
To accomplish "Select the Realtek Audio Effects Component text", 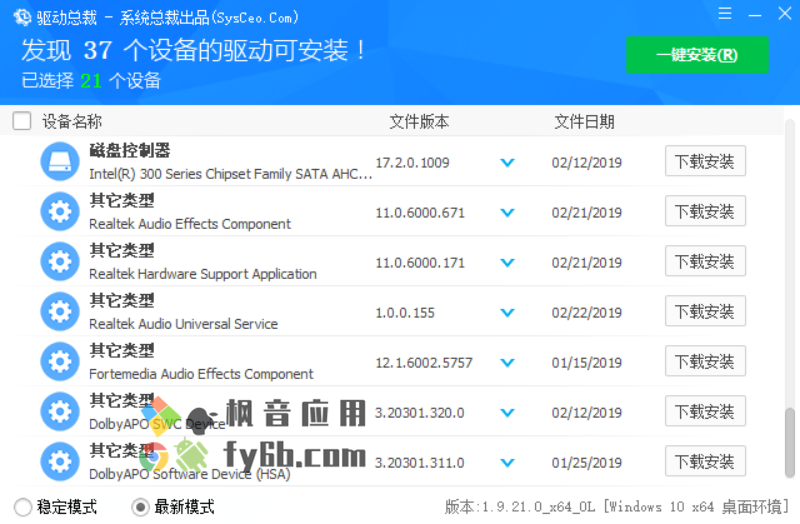I will (x=190, y=224).
